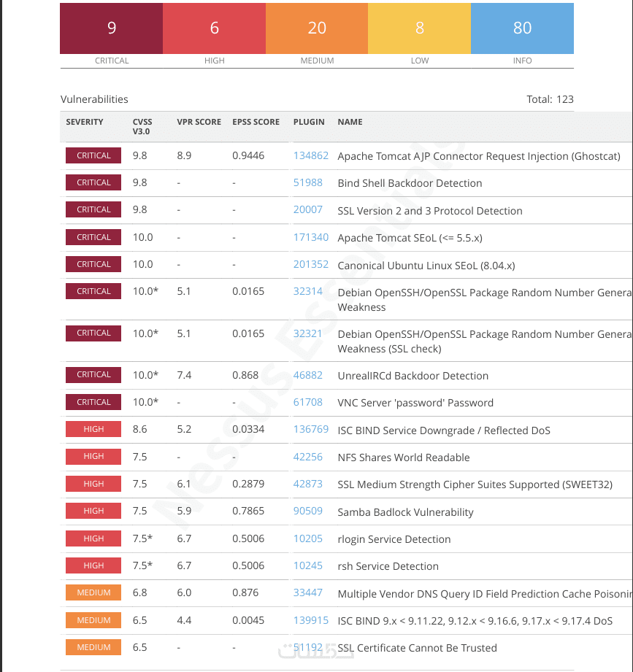Open plugin 32321 link
The image size is (633, 672).
(307, 333)
